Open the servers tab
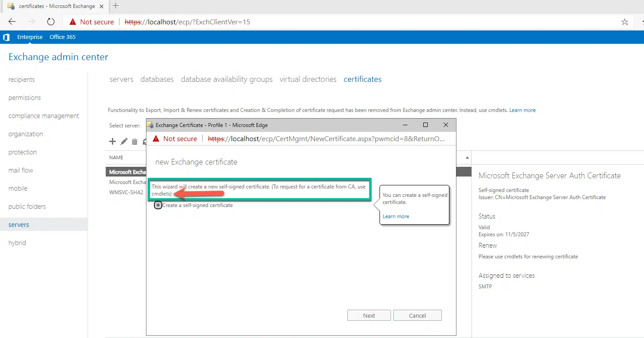644x338 pixels. pos(122,79)
